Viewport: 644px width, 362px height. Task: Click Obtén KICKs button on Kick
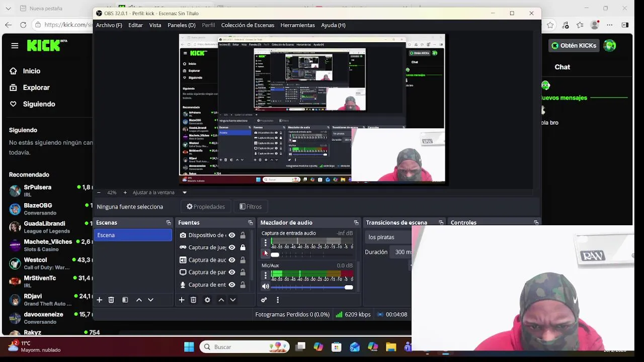pyautogui.click(x=574, y=45)
